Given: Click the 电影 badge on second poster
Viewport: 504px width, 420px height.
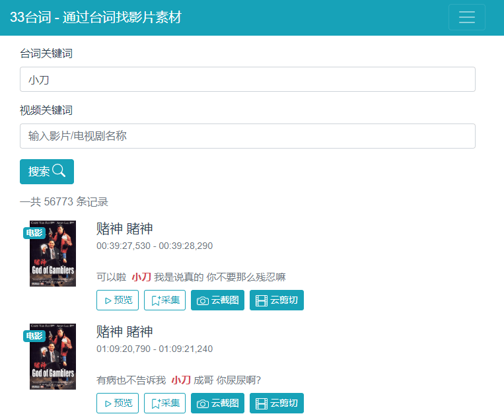Looking at the screenshot, I should click(34, 335).
